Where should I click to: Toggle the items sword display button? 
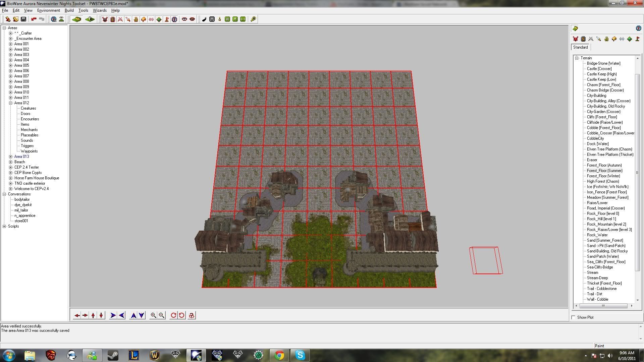pyautogui.click(x=128, y=19)
